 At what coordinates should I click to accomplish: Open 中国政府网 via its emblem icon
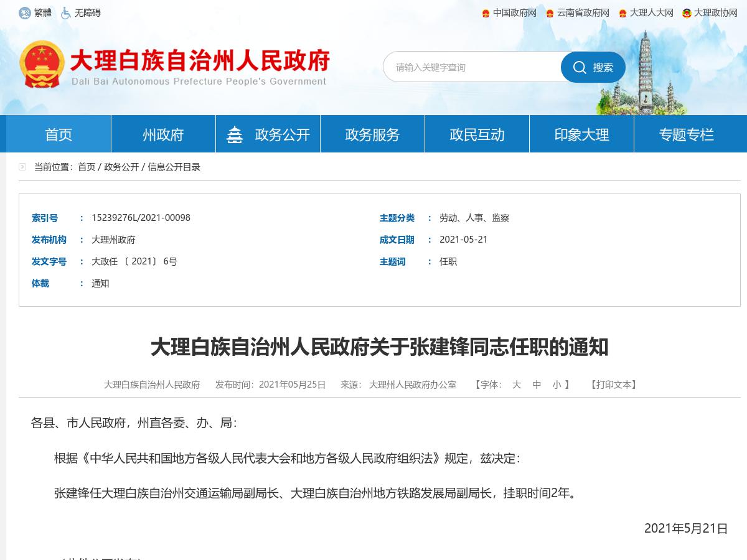[x=486, y=12]
